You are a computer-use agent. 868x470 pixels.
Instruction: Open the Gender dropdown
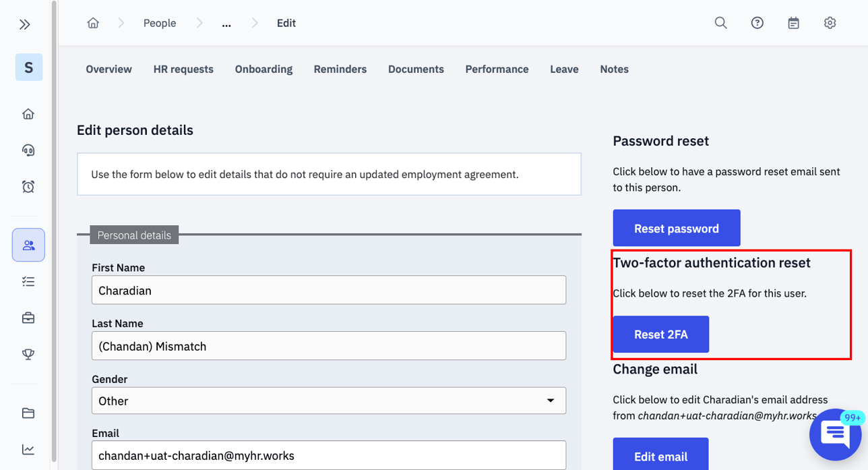click(329, 401)
